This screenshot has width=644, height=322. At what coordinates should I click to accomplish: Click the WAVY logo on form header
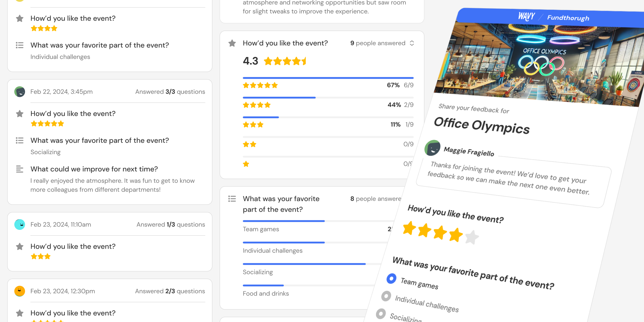526,16
